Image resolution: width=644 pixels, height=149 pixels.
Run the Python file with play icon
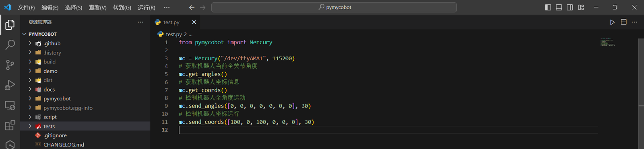612,22
